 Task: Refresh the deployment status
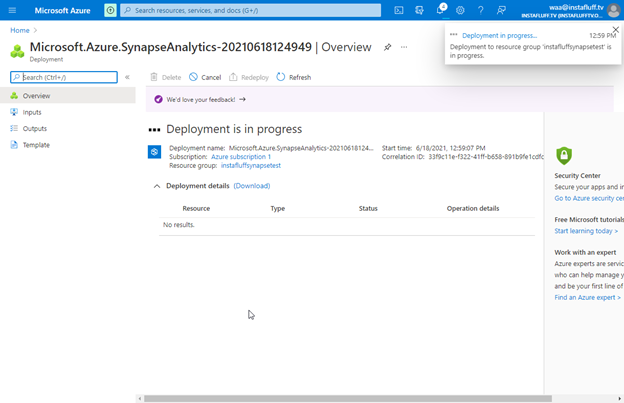tap(294, 77)
